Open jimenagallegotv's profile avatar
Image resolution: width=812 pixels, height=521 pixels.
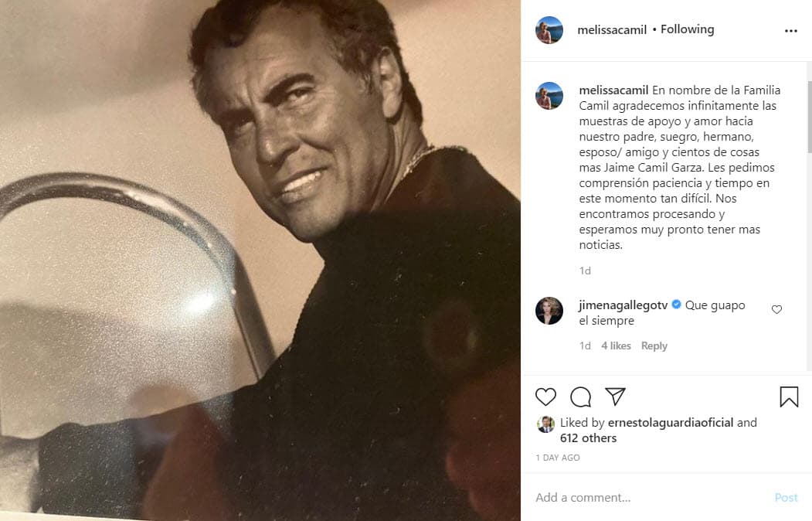[549, 311]
